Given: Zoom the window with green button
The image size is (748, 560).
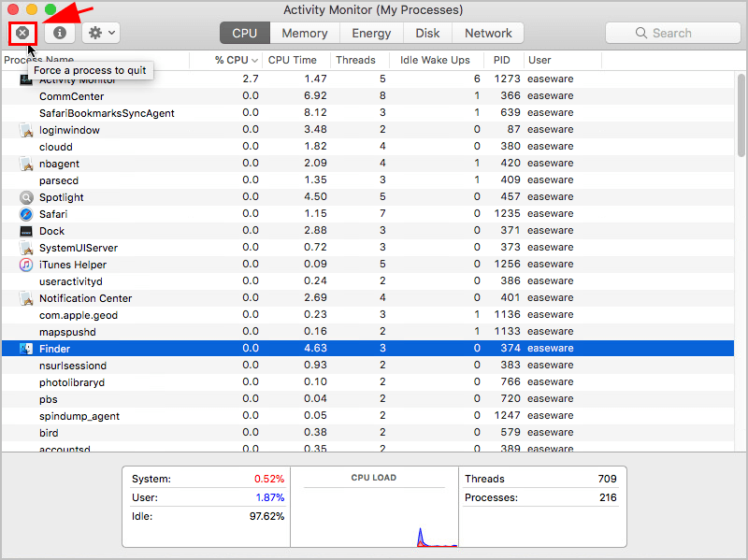Looking at the screenshot, I should 50,9.
